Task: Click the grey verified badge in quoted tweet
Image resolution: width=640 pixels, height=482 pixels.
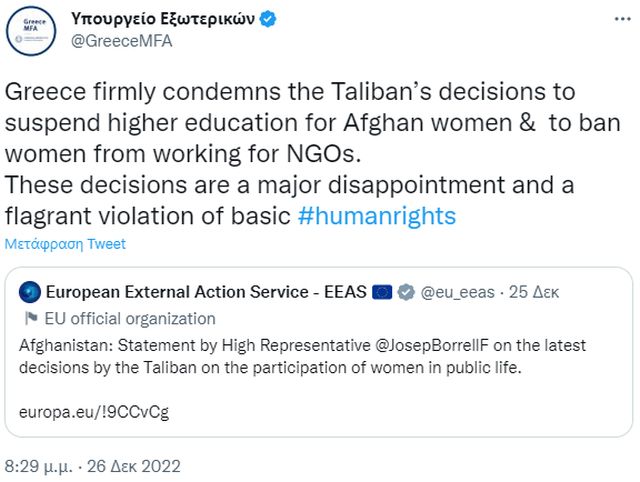Action: pos(407,292)
